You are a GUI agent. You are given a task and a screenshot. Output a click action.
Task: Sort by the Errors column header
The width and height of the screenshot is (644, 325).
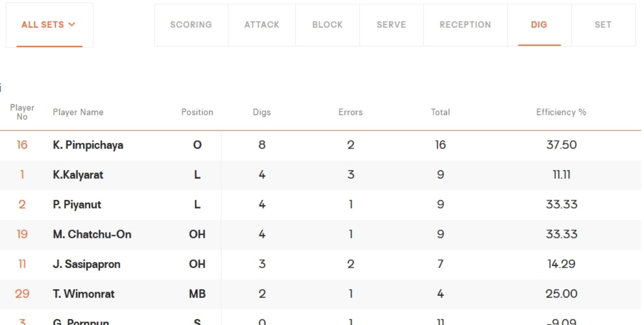350,112
